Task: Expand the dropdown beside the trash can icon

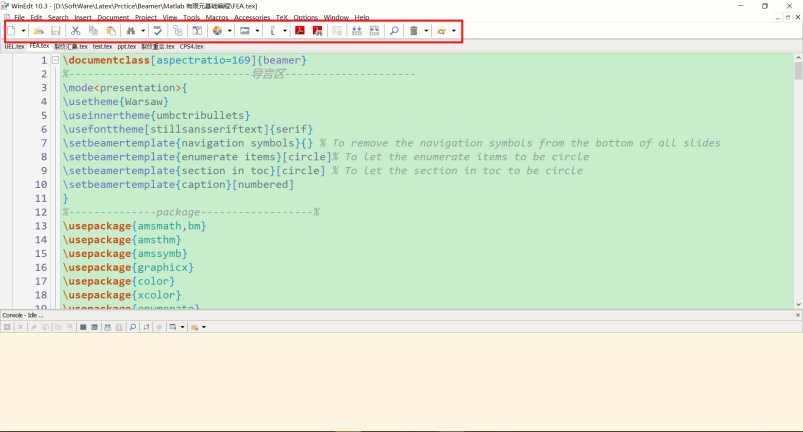Action: click(x=426, y=31)
